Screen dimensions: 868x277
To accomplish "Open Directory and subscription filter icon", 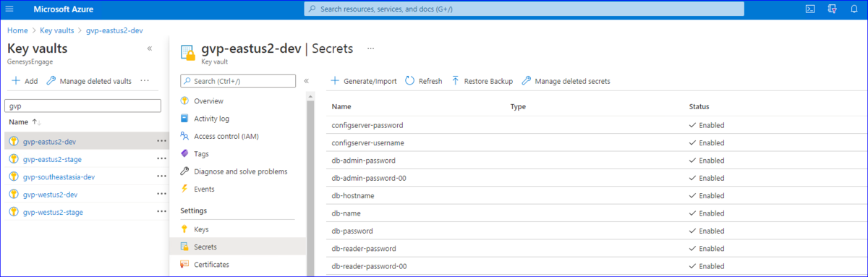I will tap(832, 9).
